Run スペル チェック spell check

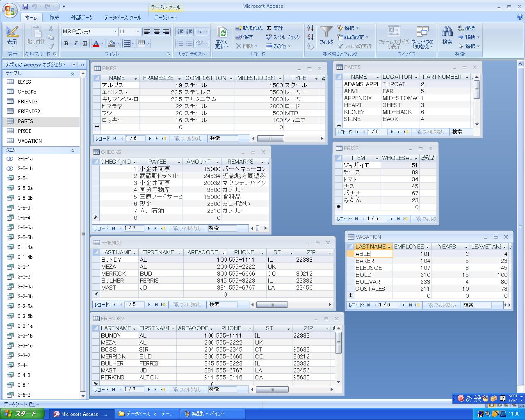(283, 37)
